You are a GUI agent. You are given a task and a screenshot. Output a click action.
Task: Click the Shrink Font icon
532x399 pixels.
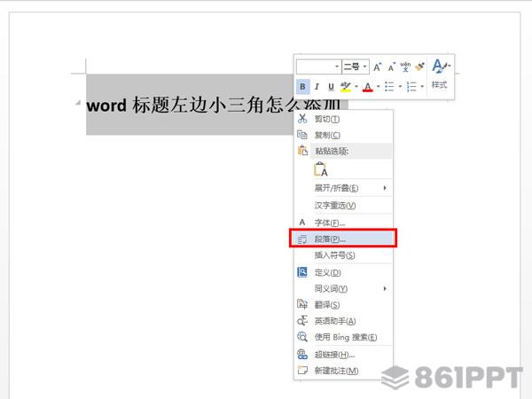click(x=391, y=66)
